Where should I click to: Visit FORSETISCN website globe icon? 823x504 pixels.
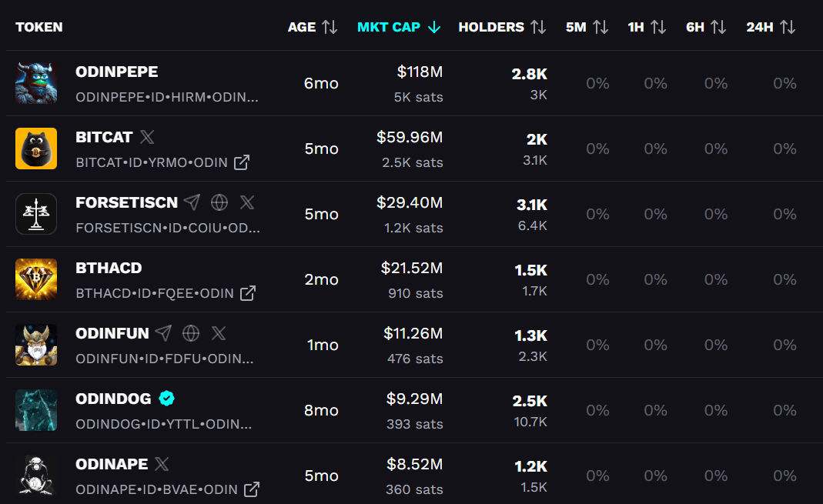219,202
